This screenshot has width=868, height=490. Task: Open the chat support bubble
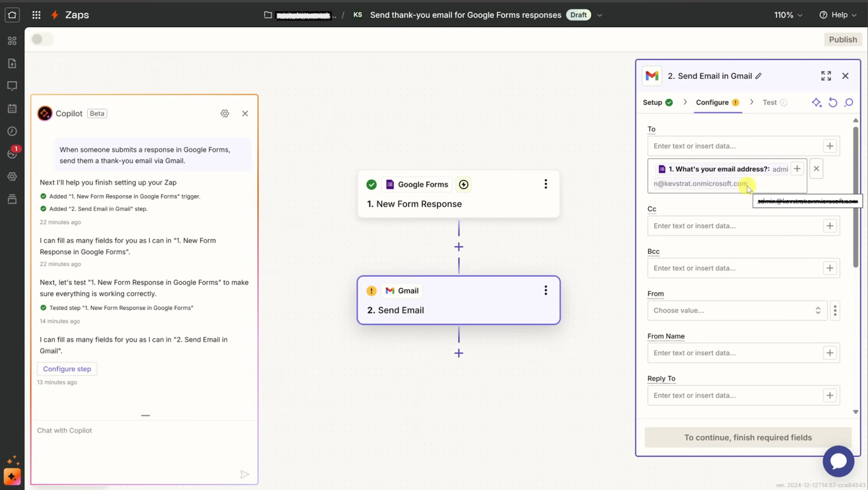838,461
